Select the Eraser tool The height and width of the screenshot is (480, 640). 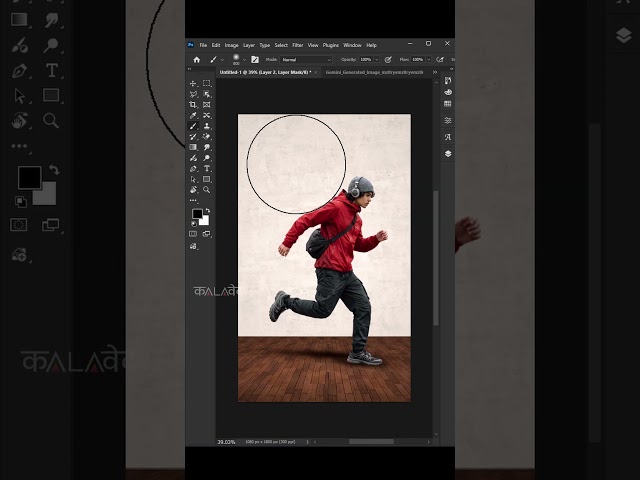click(207, 137)
